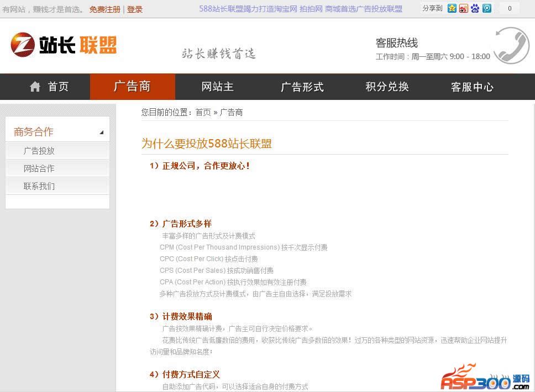Click the telephone hotline icon

[x=511, y=45]
